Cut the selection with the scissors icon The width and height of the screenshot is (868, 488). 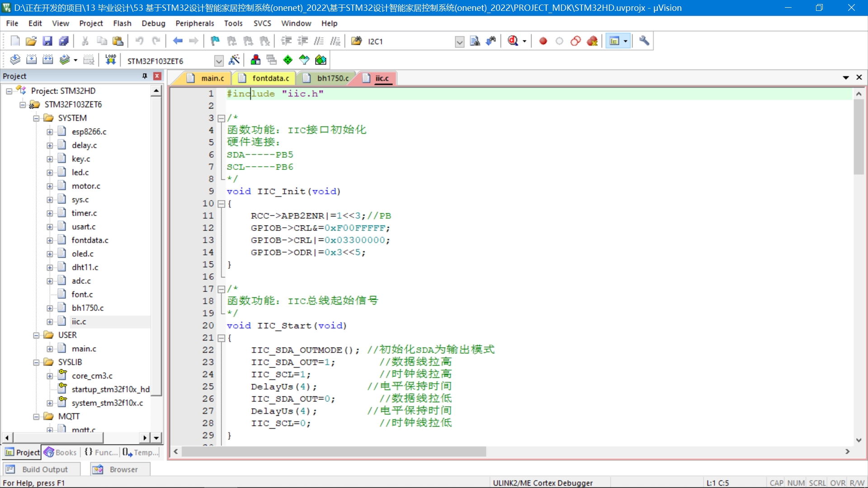tap(85, 41)
